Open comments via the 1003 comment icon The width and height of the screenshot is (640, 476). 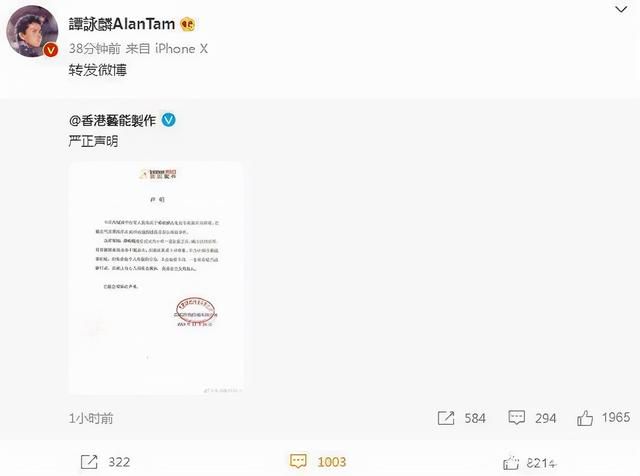coord(298,461)
